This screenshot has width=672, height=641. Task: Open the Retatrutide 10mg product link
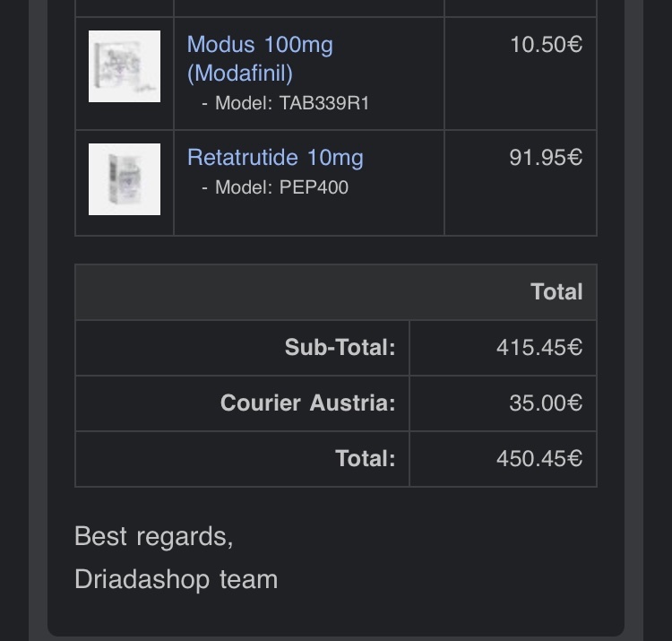275,158
